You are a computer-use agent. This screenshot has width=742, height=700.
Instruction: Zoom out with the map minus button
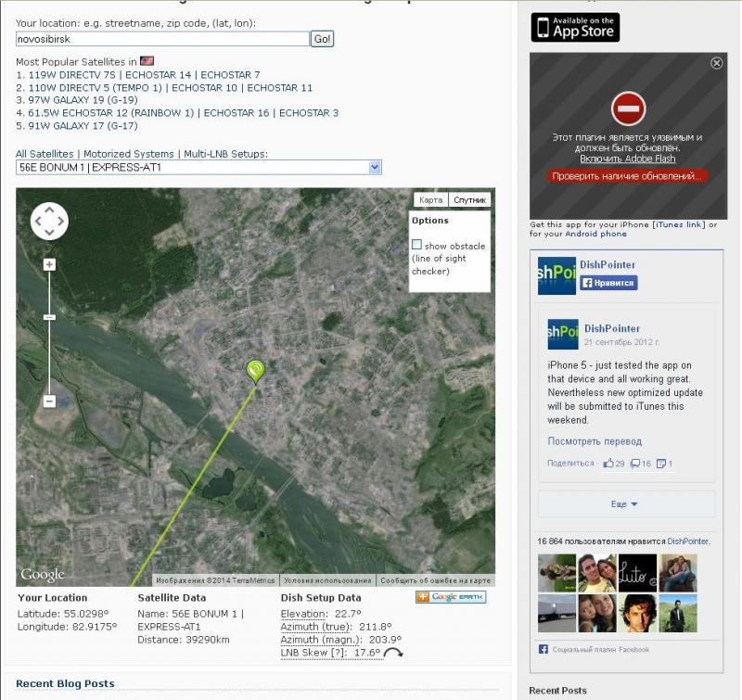point(49,401)
